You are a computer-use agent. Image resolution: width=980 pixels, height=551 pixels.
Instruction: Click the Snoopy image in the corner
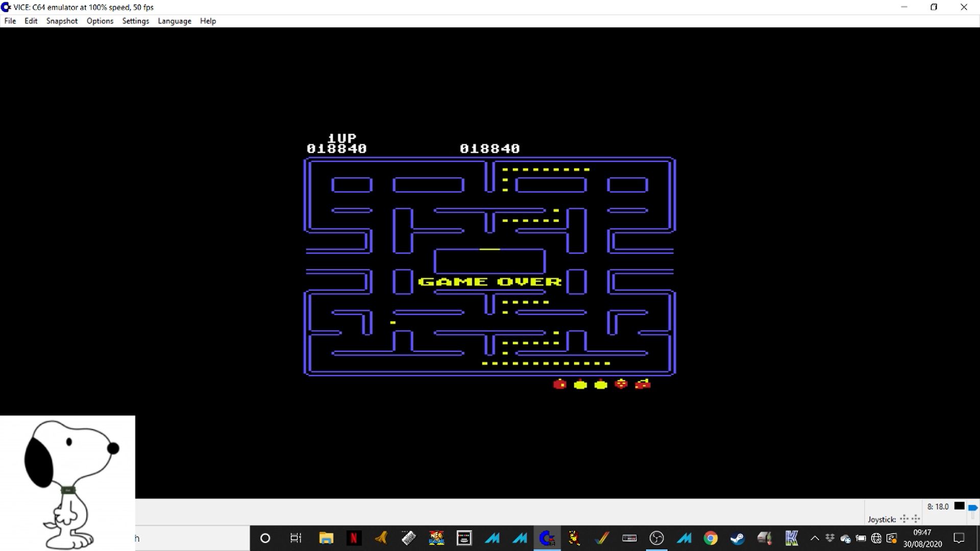(67, 483)
